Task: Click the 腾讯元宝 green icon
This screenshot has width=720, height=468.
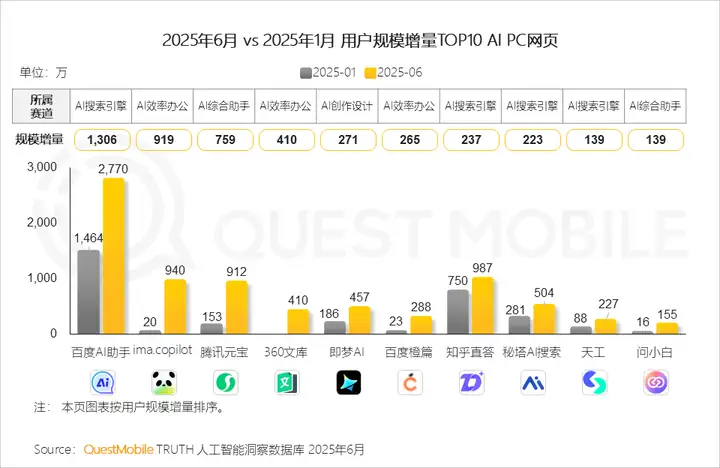Action: 225,383
